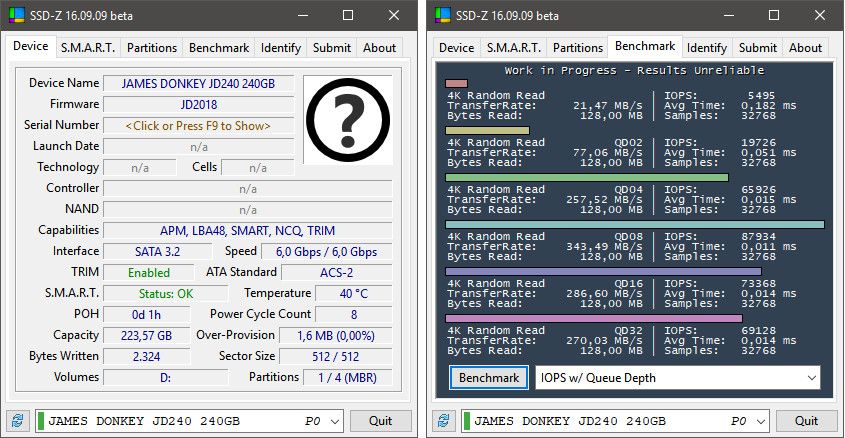The height and width of the screenshot is (438, 845).
Task: Click the POH value 0d 1h
Action: [147, 315]
